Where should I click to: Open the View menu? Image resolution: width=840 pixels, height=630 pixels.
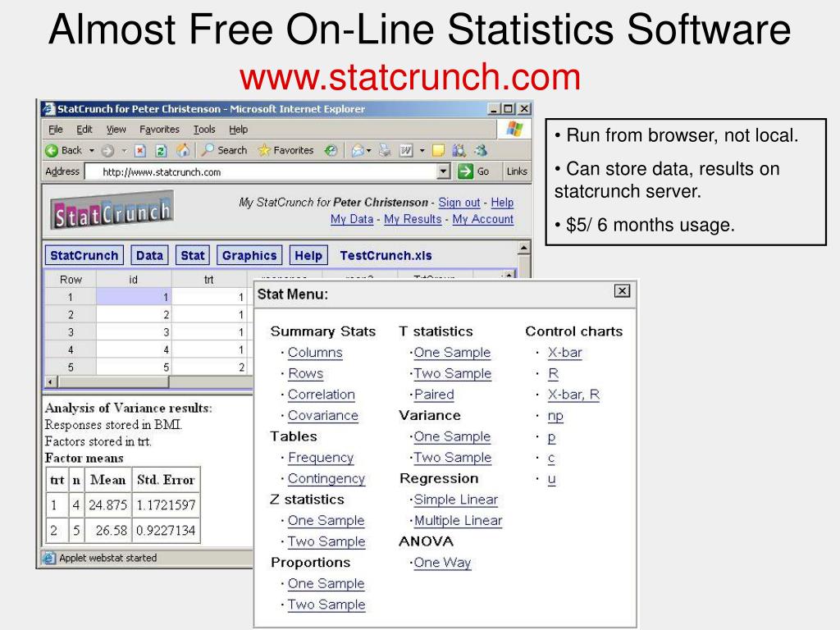point(116,129)
